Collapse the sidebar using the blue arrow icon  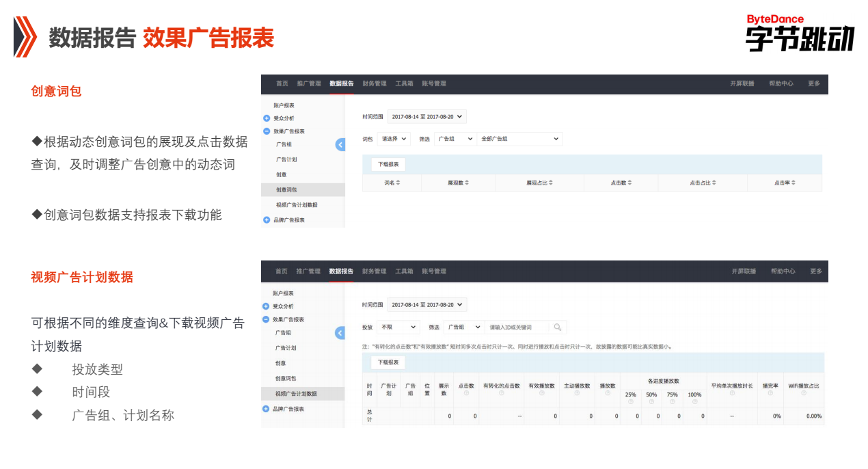(340, 144)
